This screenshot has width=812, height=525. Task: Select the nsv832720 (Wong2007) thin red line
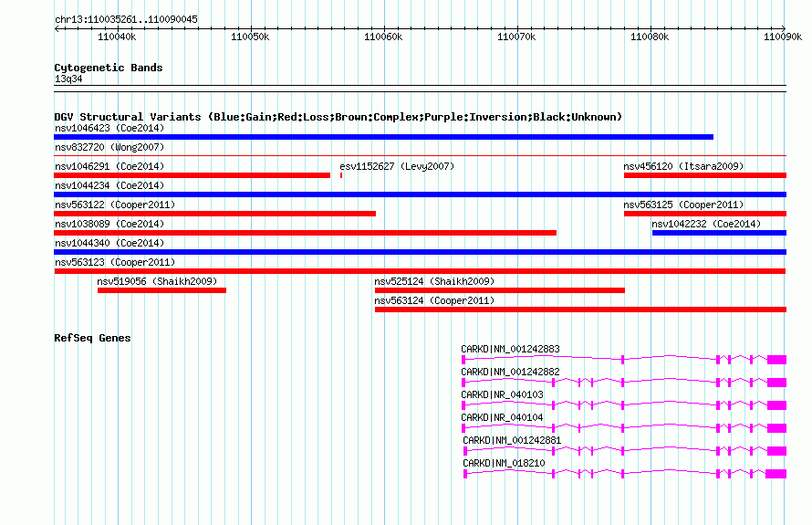click(x=420, y=155)
